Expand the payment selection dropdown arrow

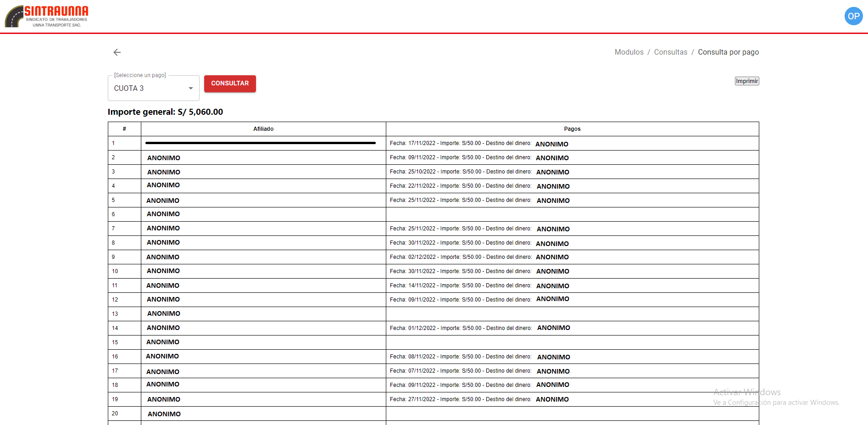pos(190,89)
